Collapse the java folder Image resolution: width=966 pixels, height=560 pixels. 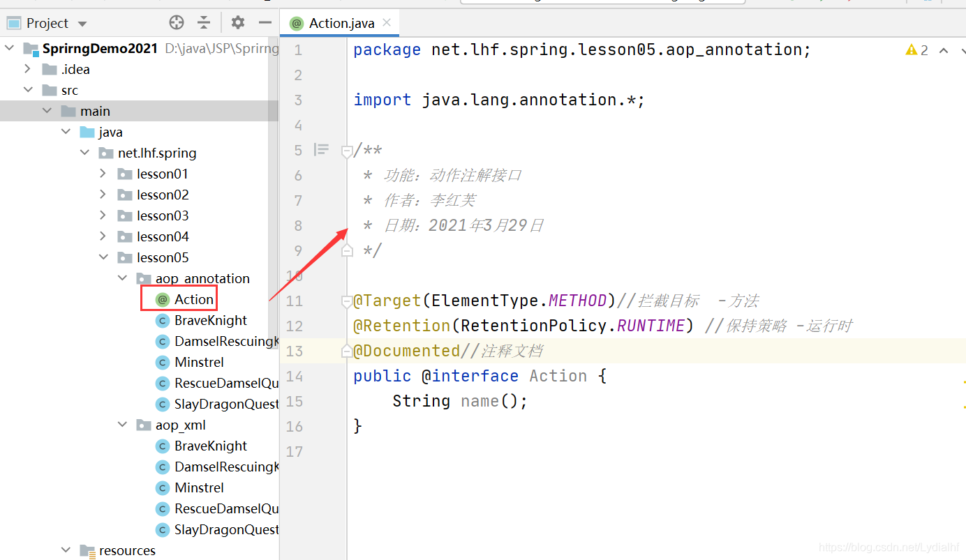(66, 132)
